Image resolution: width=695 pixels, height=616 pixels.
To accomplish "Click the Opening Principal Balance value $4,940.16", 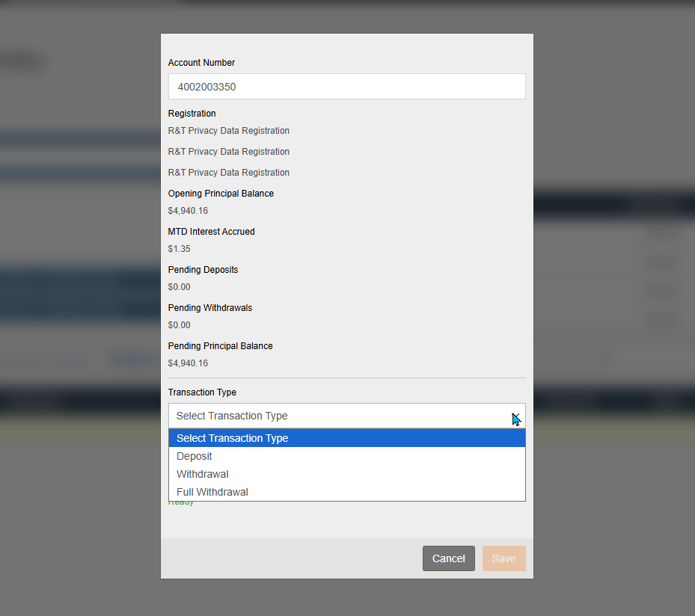I will (188, 211).
